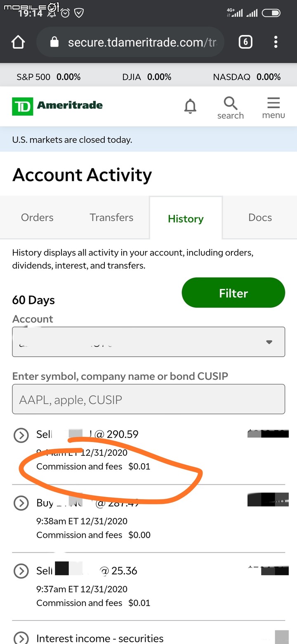Open the browser three-dot overflow menu
297x644 pixels.
click(276, 42)
